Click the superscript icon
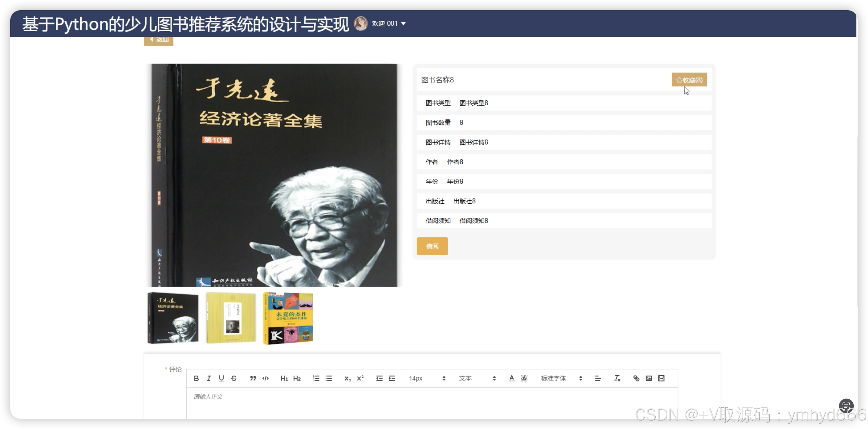 click(x=360, y=378)
